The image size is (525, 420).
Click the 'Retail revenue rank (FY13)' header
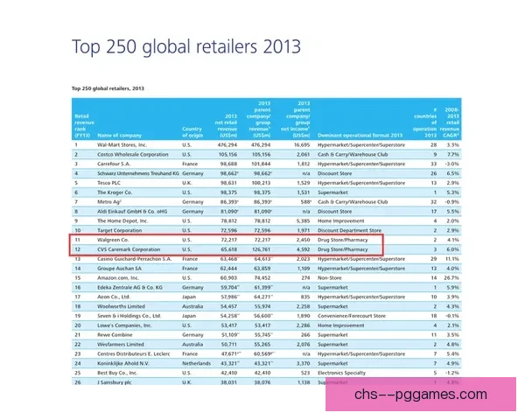point(84,126)
